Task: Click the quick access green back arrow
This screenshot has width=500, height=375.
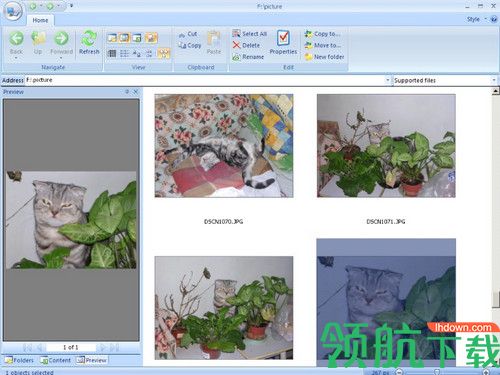Action: (x=33, y=6)
